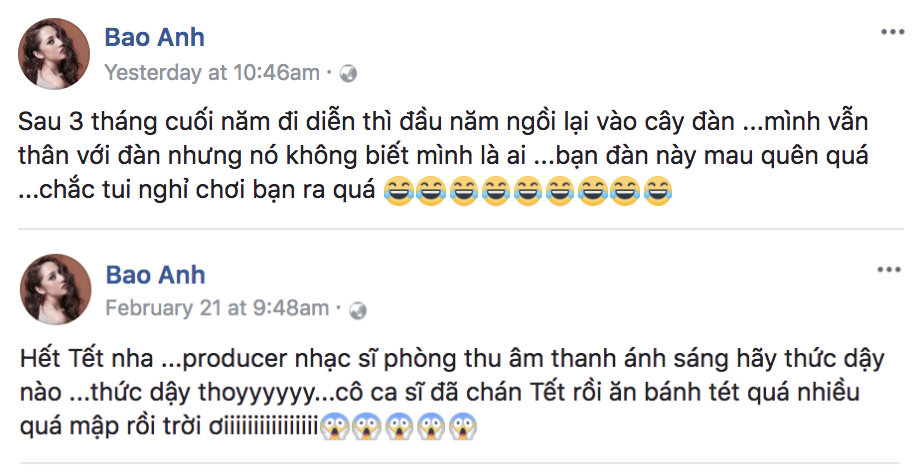Open Bao Anh's profile picture on the top post

[55, 53]
